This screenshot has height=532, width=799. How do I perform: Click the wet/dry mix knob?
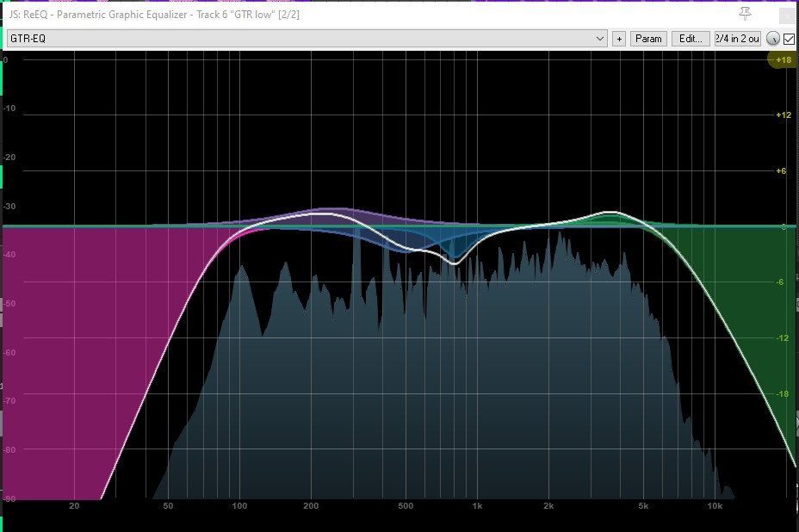tap(772, 39)
